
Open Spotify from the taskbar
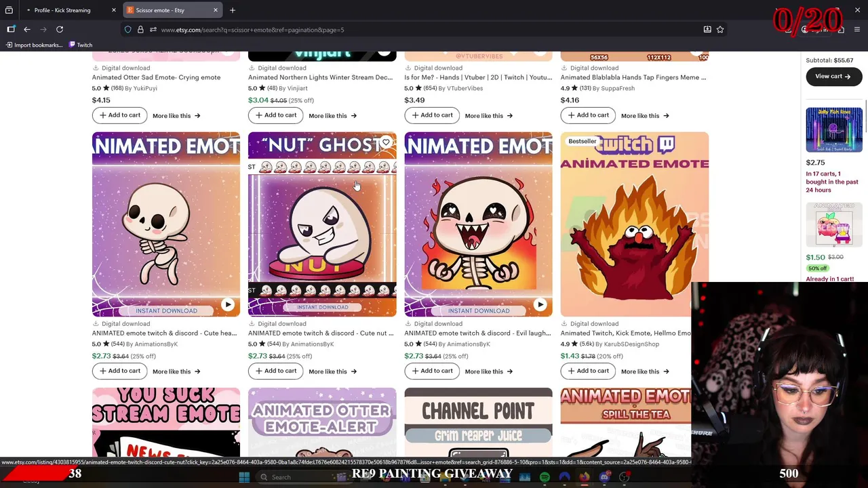tap(545, 477)
